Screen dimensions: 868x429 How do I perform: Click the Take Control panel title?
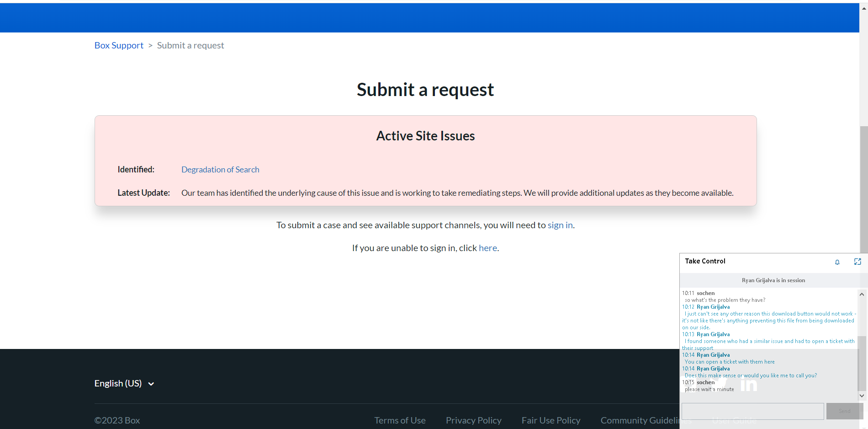pos(705,261)
